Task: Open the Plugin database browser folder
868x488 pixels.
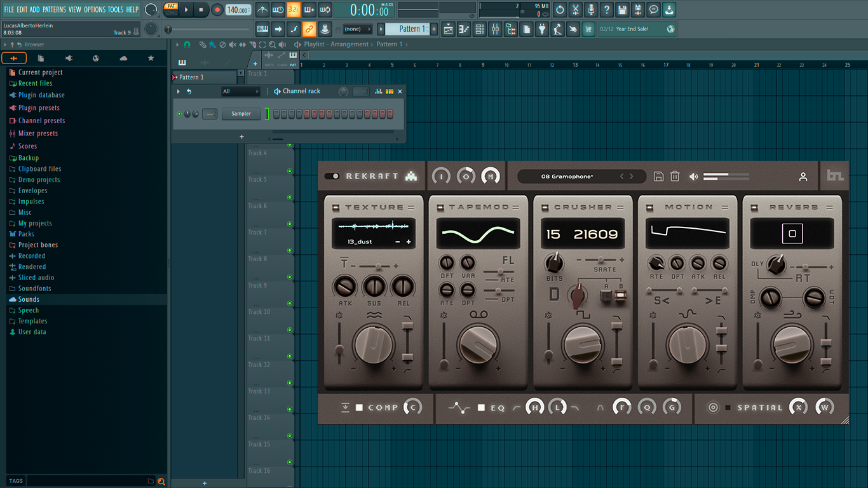Action: [x=41, y=95]
